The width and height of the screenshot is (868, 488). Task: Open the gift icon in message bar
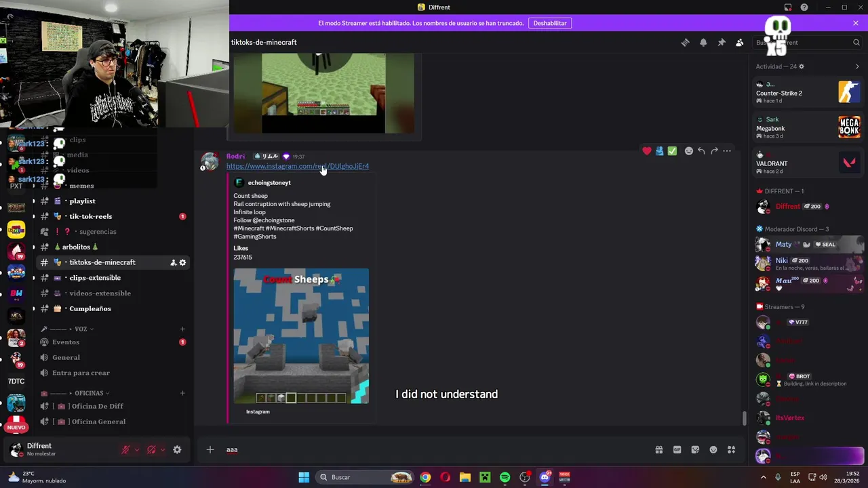coord(658,449)
